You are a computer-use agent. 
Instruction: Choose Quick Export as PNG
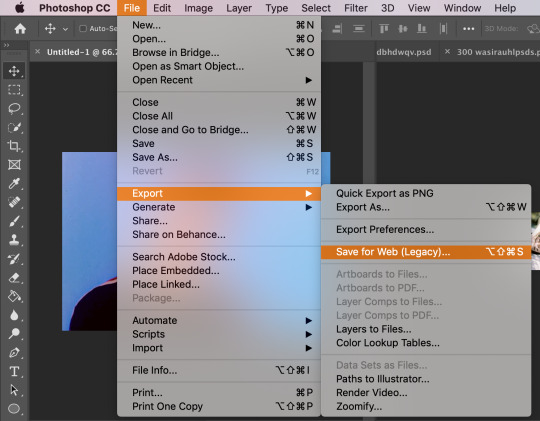tap(426, 193)
